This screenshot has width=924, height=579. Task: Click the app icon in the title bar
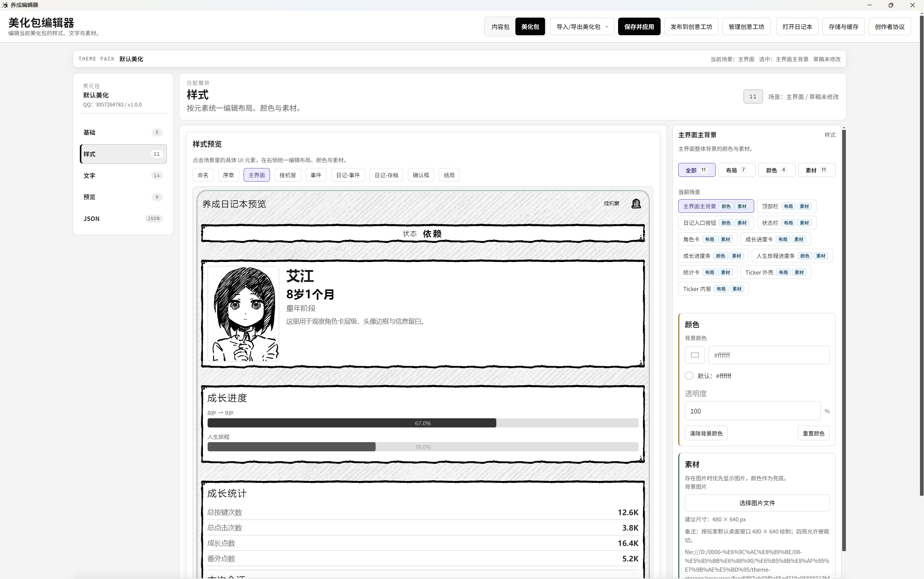5,5
